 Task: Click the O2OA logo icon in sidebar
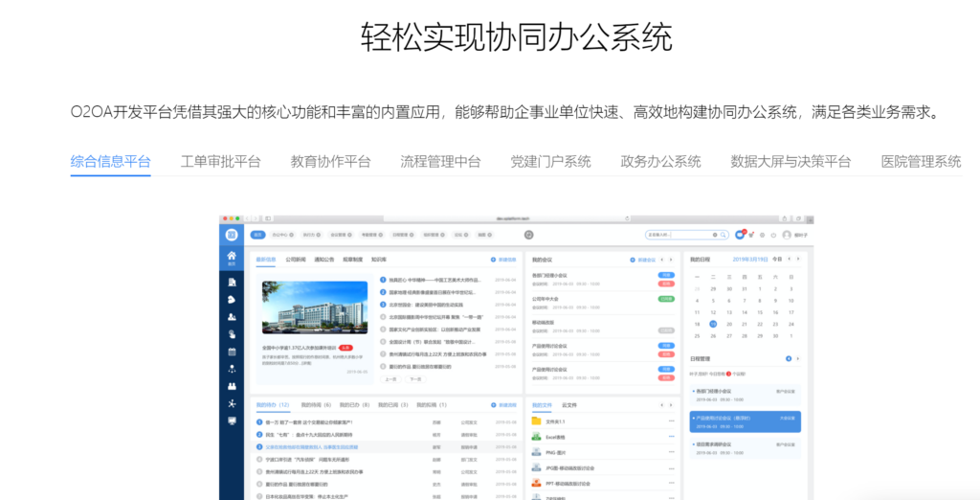(x=232, y=235)
